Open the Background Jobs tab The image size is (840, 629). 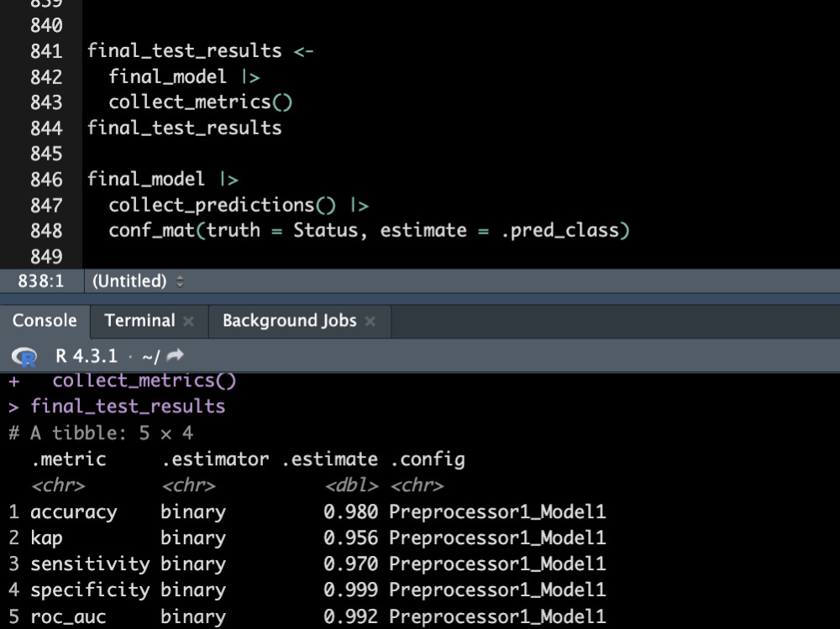(x=289, y=321)
